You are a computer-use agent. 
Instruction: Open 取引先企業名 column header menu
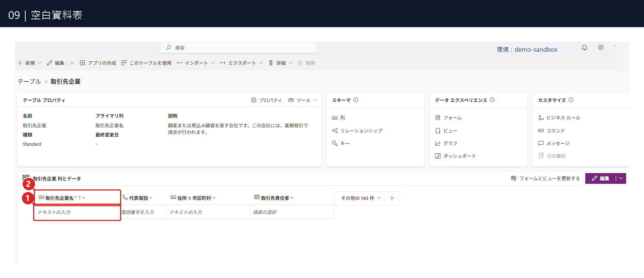pos(84,198)
